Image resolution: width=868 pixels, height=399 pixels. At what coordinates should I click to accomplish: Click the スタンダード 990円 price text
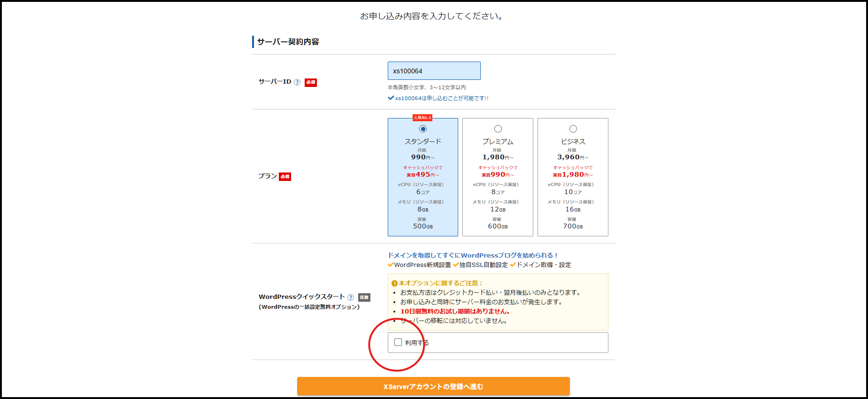point(423,157)
